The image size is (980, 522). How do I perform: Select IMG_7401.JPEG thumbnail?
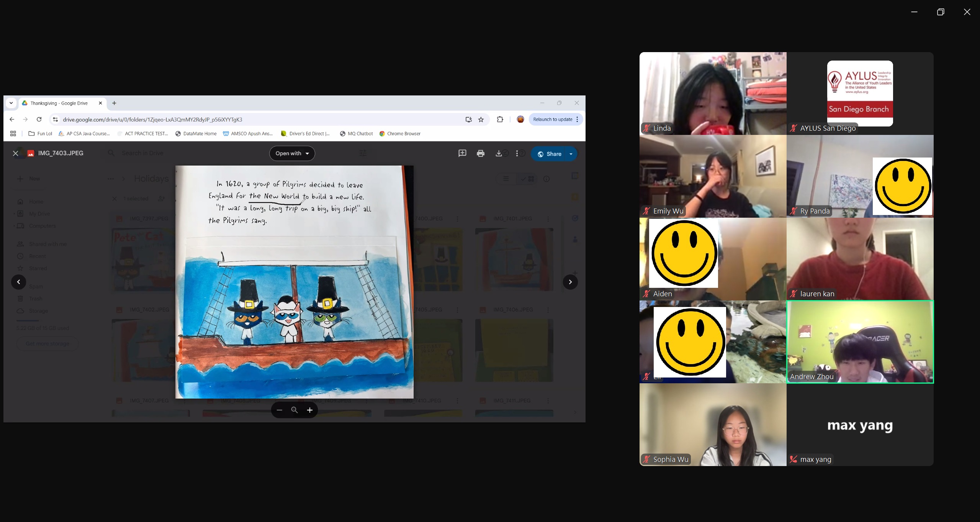coord(514,259)
